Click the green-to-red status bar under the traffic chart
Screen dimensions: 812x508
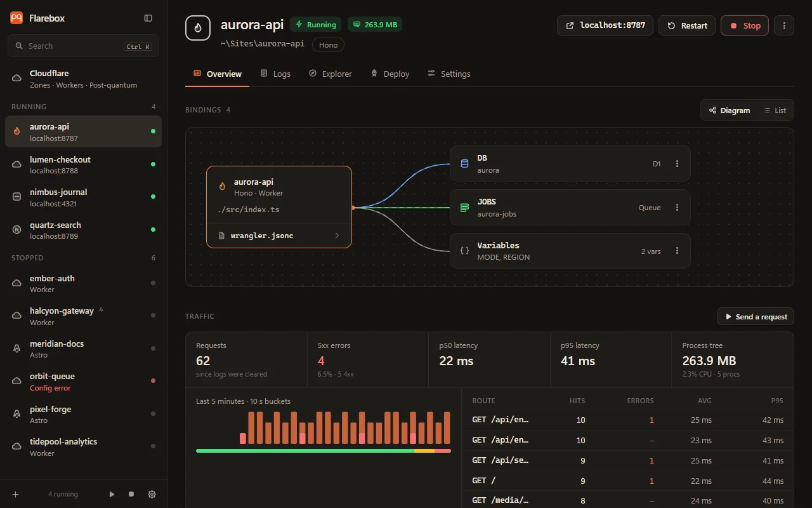(324, 451)
